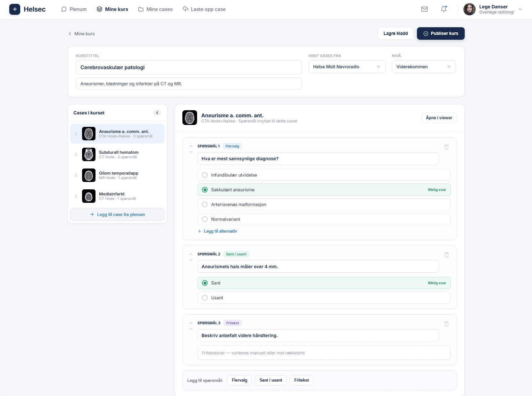Image resolution: width=532 pixels, height=396 pixels.
Task: Move Spørsmål 3 up with arrow
Action: [x=191, y=323]
